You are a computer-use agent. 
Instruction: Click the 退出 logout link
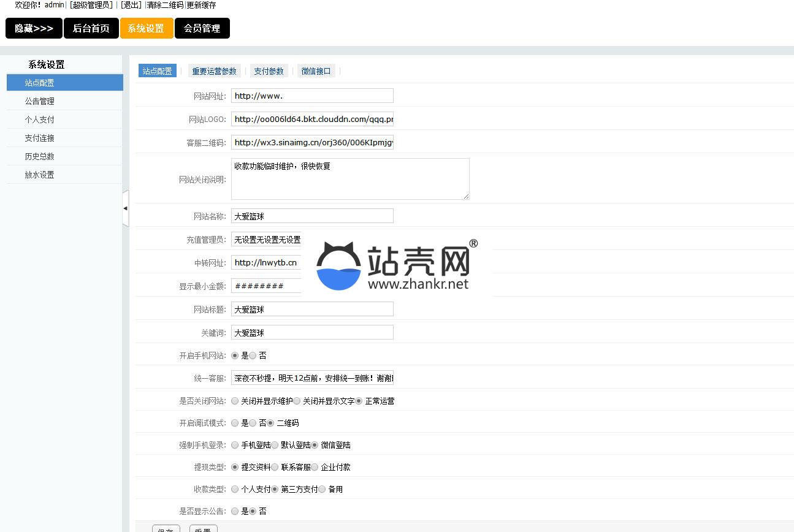[131, 5]
